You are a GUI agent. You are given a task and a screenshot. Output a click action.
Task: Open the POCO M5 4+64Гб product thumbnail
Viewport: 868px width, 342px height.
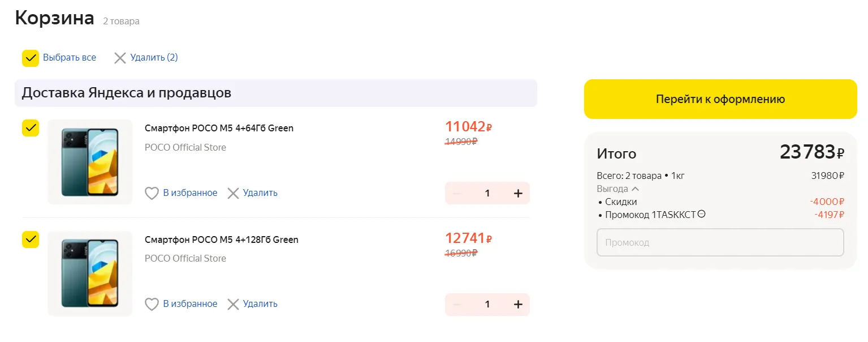(x=90, y=162)
